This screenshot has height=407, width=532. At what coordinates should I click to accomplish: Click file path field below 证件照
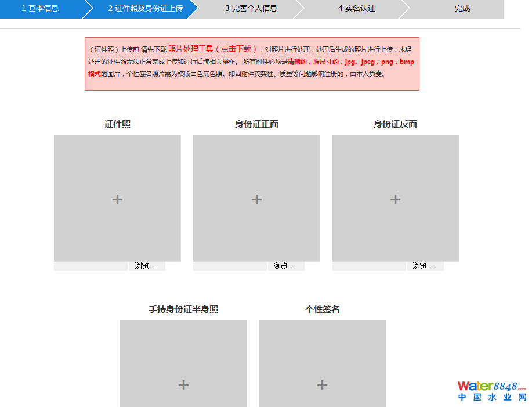click(91, 266)
